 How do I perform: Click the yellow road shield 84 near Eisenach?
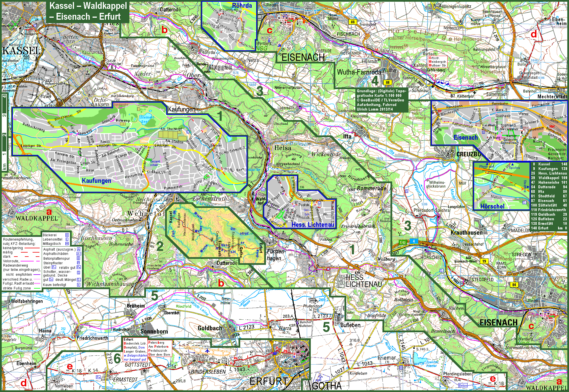(514, 285)
